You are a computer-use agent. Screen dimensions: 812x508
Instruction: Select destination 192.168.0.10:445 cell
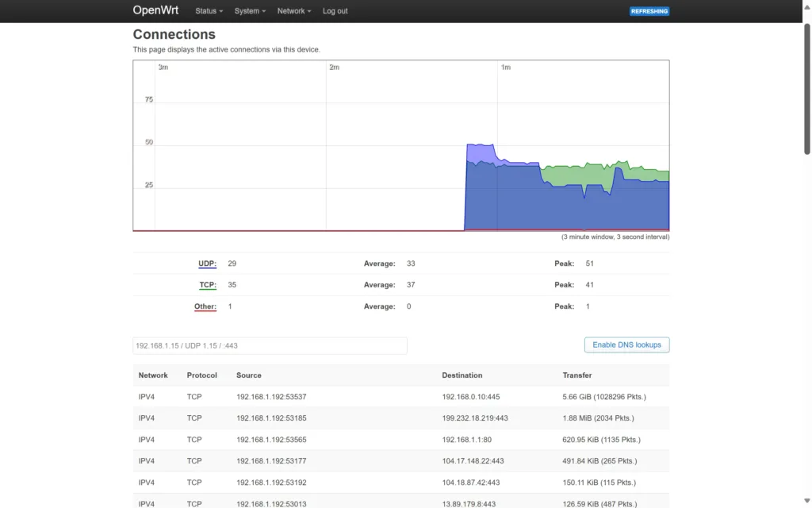tap(471, 397)
